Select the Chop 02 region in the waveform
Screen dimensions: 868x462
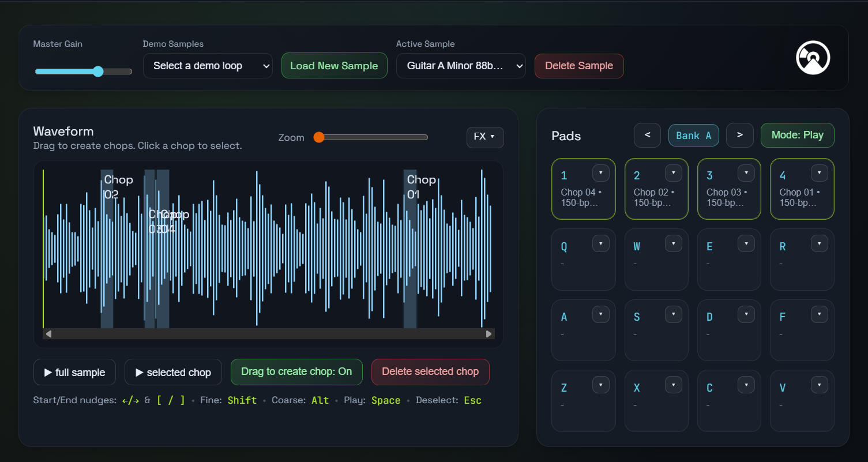[107, 248]
